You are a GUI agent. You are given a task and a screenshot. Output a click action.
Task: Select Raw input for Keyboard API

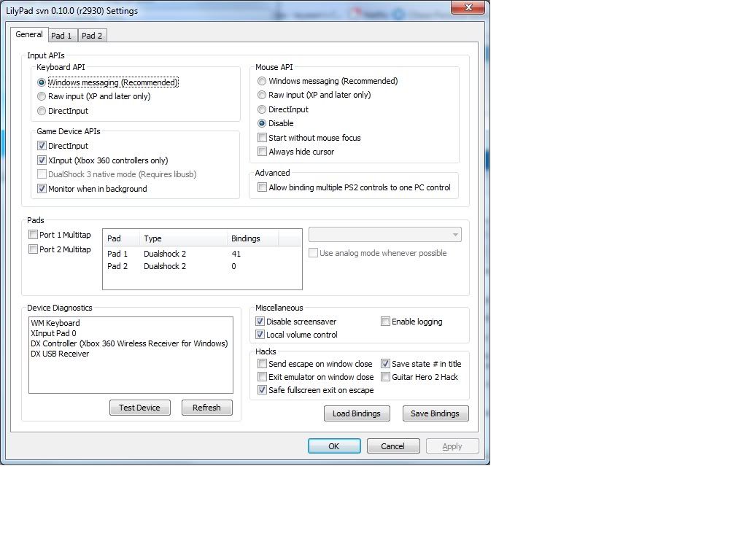tap(42, 96)
